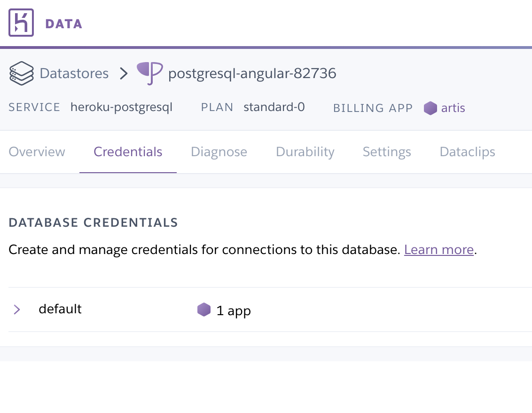Screen dimensions: 532x413
Task: Select the default credential name
Action: (x=60, y=309)
